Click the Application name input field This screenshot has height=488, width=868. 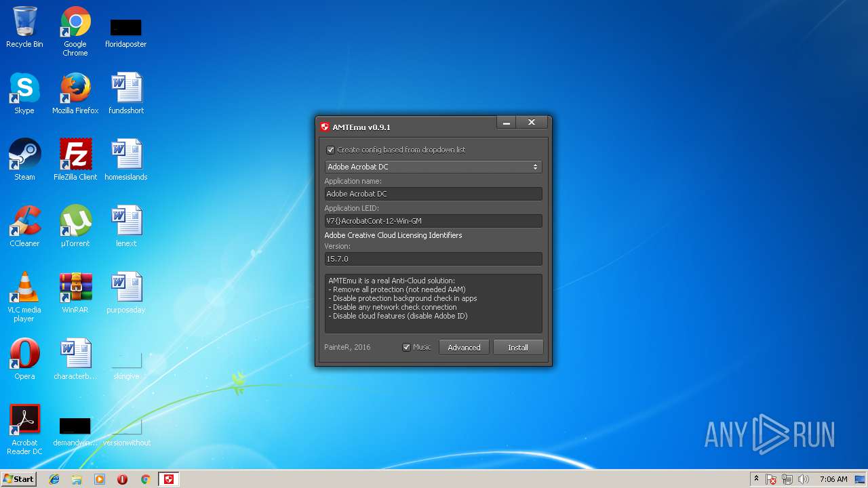[433, 194]
